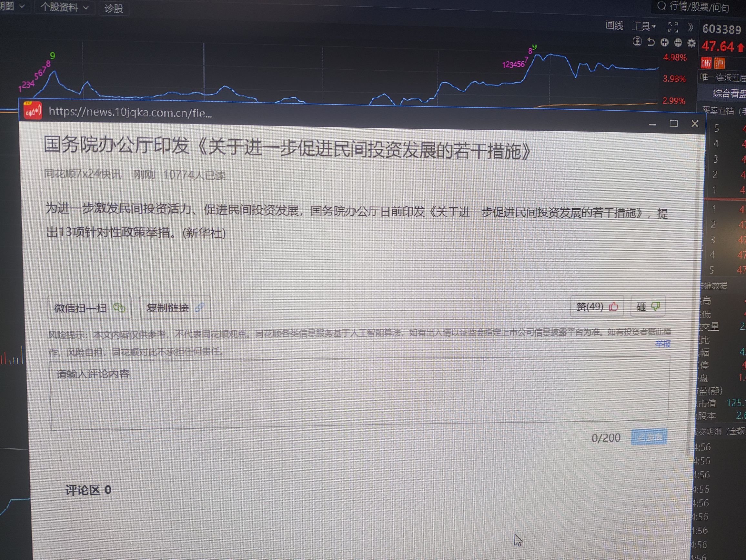Open the 个股资料 dropdown menu

tap(64, 7)
